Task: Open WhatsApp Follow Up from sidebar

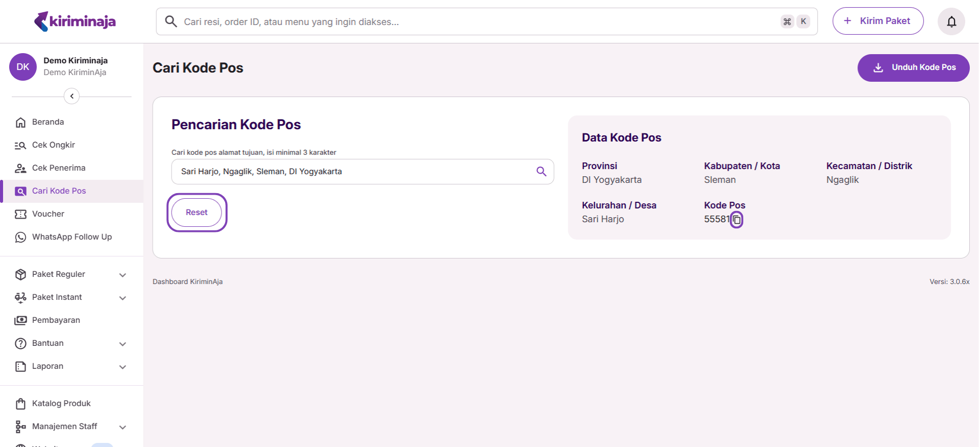Action: coord(71,237)
